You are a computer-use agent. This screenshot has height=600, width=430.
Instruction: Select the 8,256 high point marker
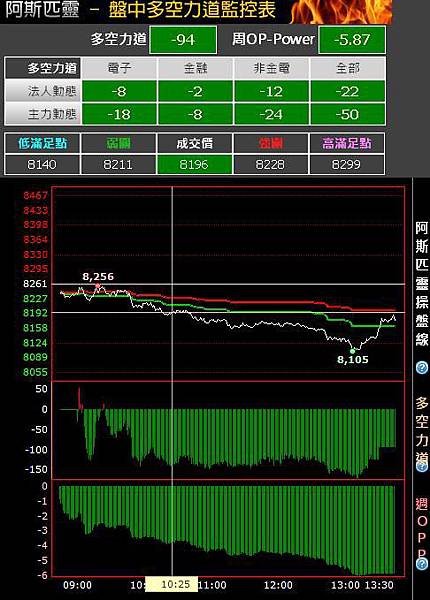pos(98,286)
